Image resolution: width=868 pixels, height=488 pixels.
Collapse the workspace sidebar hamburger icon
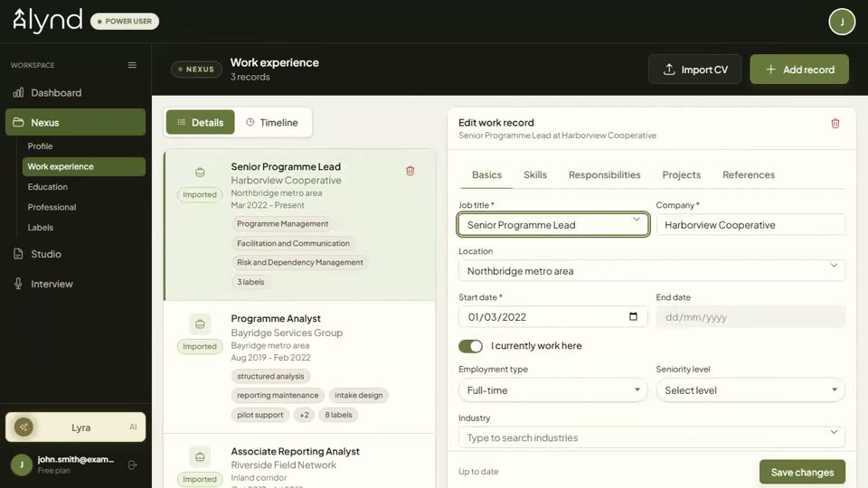pos(132,65)
